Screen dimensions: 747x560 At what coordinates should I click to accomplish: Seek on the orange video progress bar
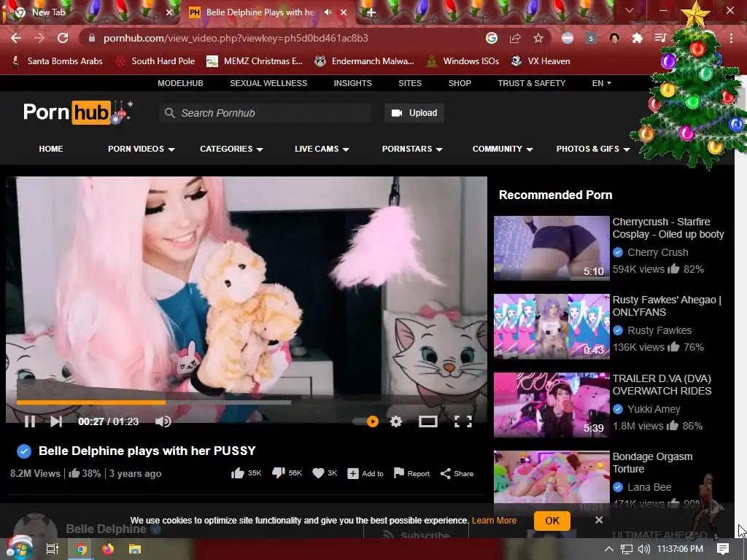[x=153, y=402]
